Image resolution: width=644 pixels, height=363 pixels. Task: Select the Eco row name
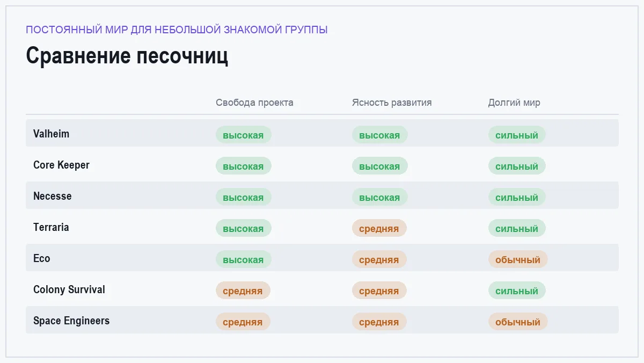[x=41, y=258]
